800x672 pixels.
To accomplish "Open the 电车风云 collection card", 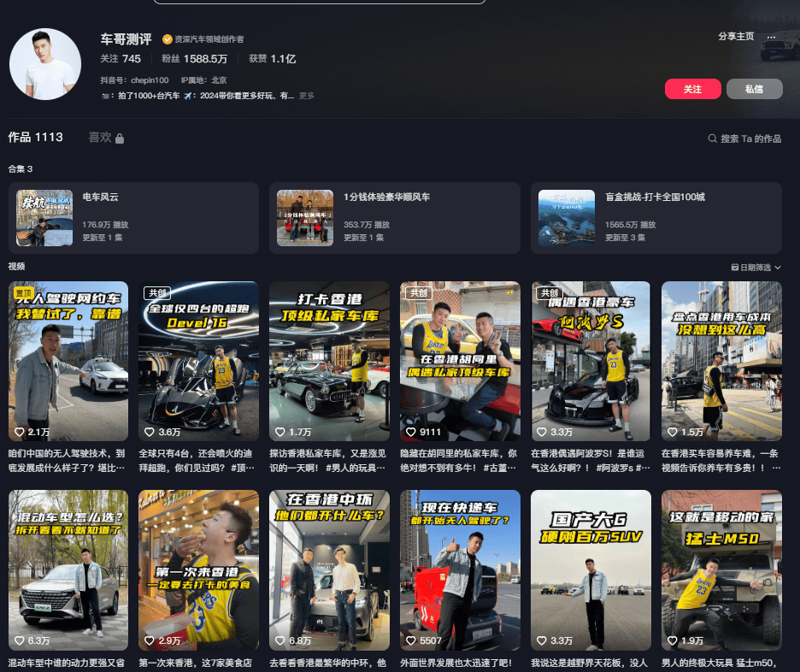I will (133, 218).
